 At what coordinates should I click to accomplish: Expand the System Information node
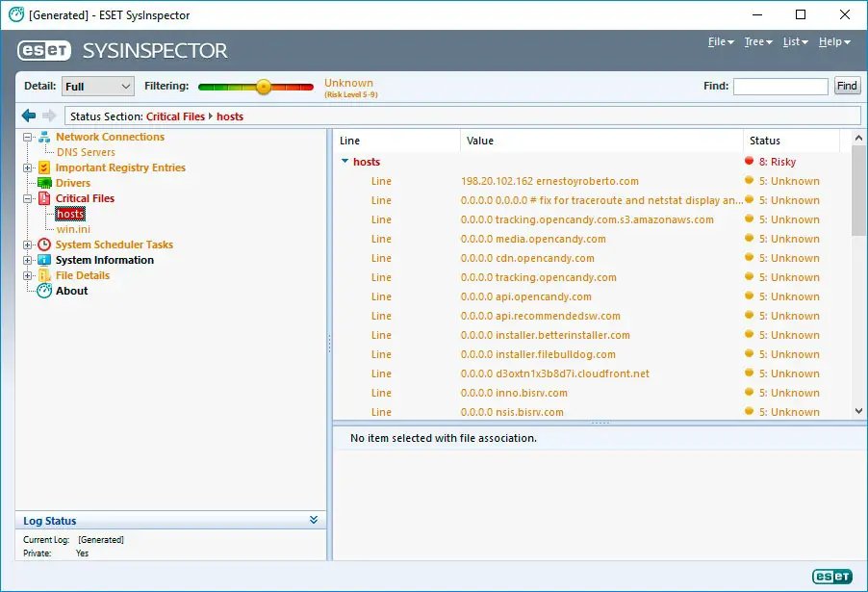[x=27, y=260]
